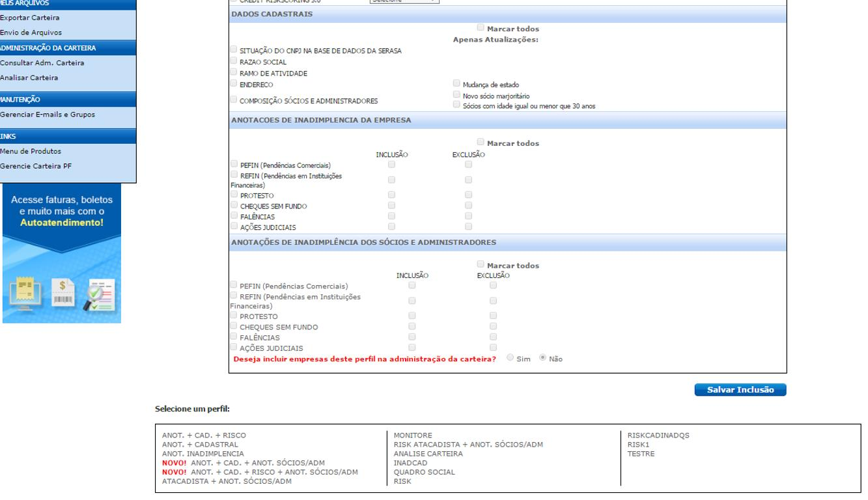This screenshot has height=500, width=868.
Task: Open Menu de Produtos link
Action: (x=31, y=152)
